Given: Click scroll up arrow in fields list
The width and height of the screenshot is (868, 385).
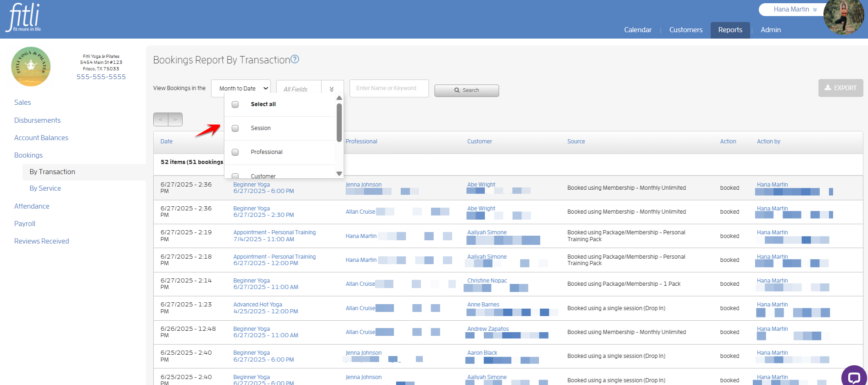Looking at the screenshot, I should pos(339,98).
